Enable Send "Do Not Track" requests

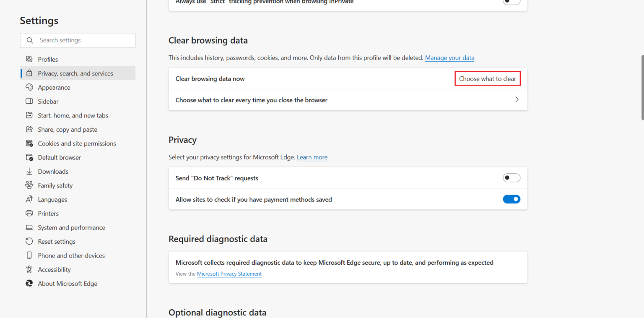pos(512,177)
